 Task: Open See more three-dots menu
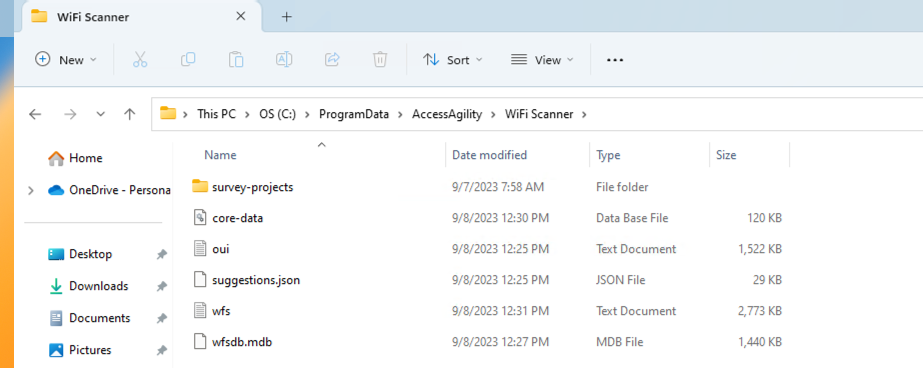(x=615, y=60)
